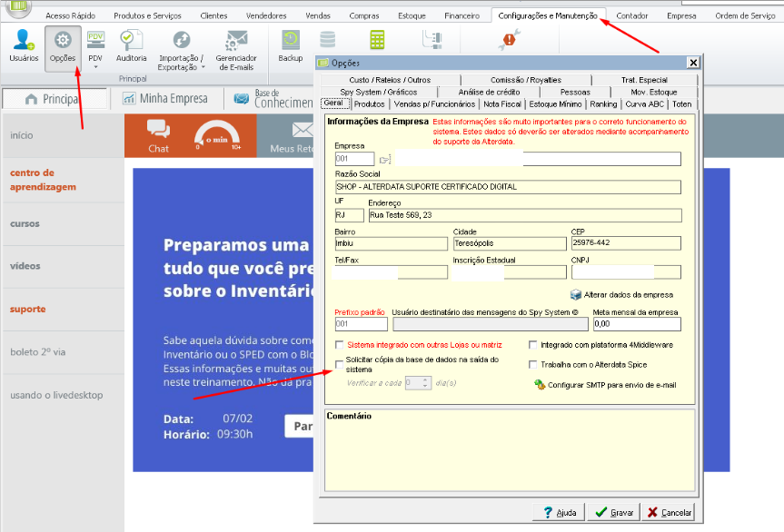The image size is (784, 532).
Task: Select Comissão / Royalties tab
Action: tap(526, 80)
